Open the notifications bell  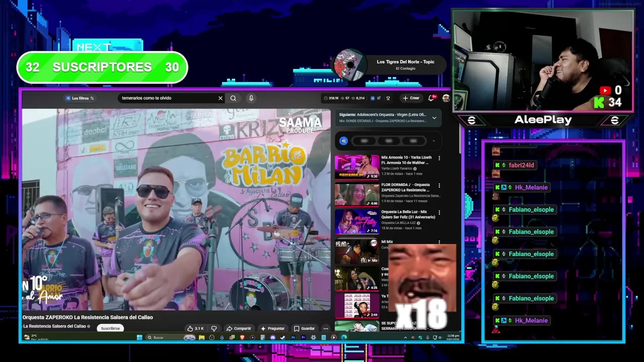click(431, 98)
